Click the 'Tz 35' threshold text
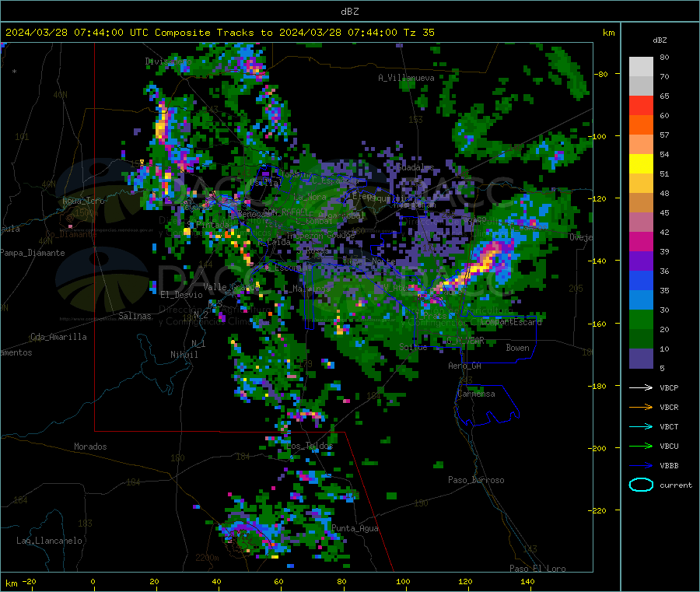 (418, 33)
